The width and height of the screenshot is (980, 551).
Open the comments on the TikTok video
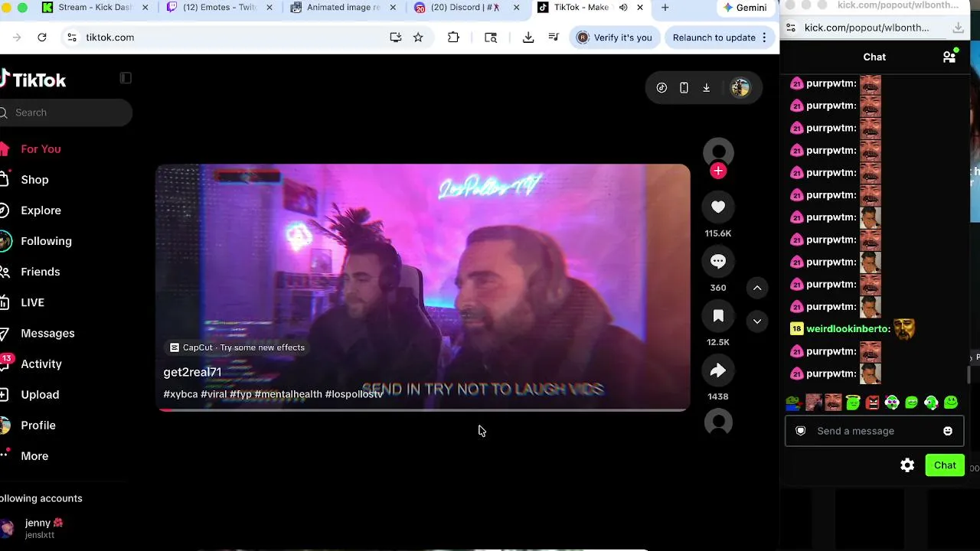[718, 262]
